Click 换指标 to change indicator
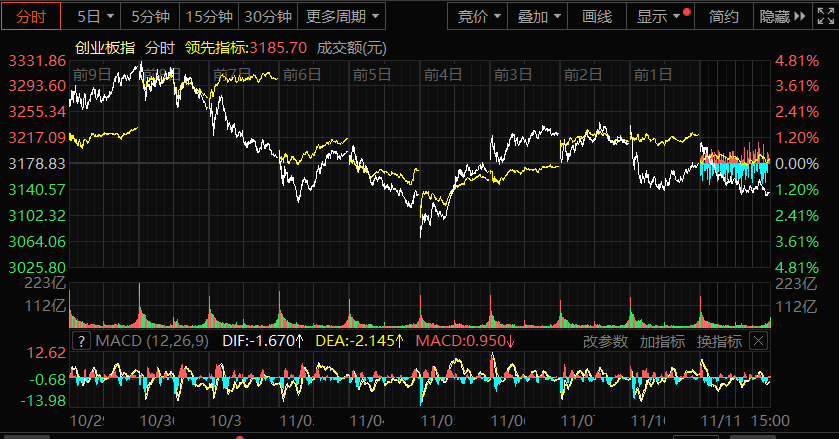The image size is (839, 439). [x=719, y=342]
